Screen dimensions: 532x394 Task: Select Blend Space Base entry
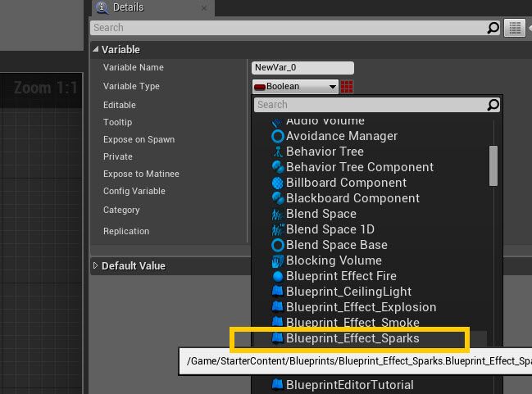tap(337, 245)
